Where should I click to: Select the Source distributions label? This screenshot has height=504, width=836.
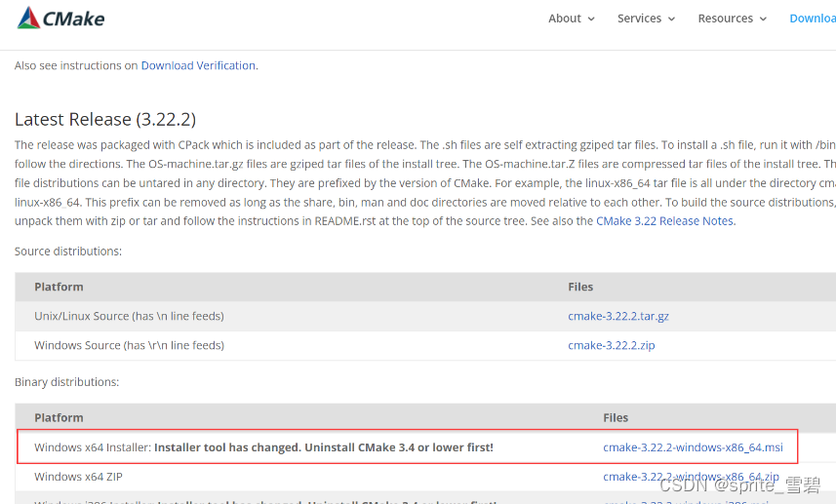coord(67,252)
